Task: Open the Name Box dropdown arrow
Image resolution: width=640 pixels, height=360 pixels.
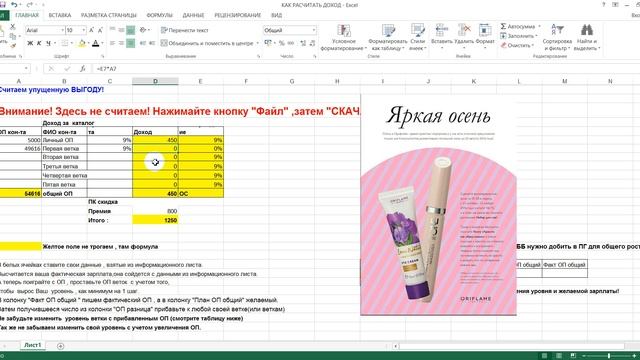Action: [x=27, y=69]
